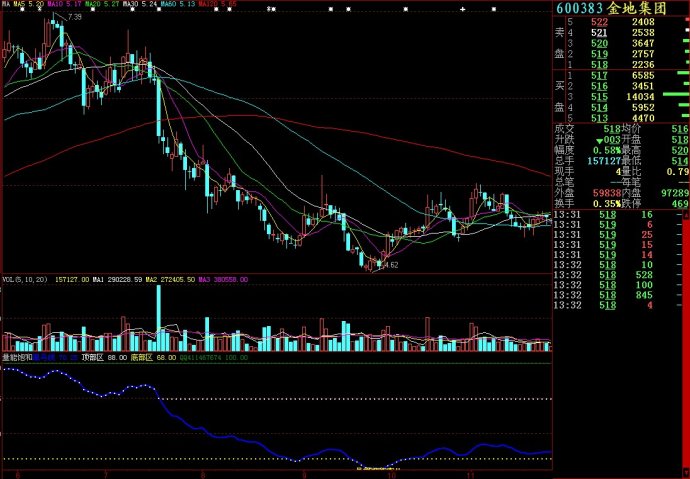This screenshot has width=690, height=479.
Task: Click the 内盘 value 97289
Action: point(673,192)
